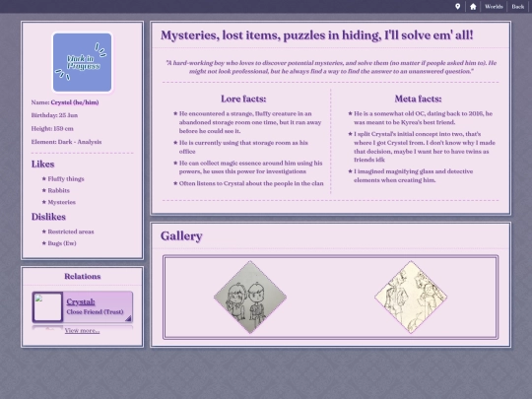Click the Gallery section heading

pyautogui.click(x=181, y=235)
